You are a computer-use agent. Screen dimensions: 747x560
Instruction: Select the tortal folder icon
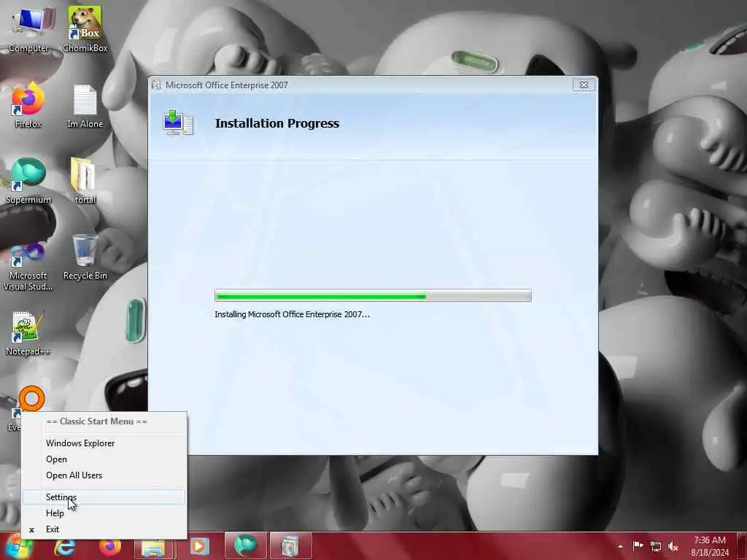tap(85, 182)
